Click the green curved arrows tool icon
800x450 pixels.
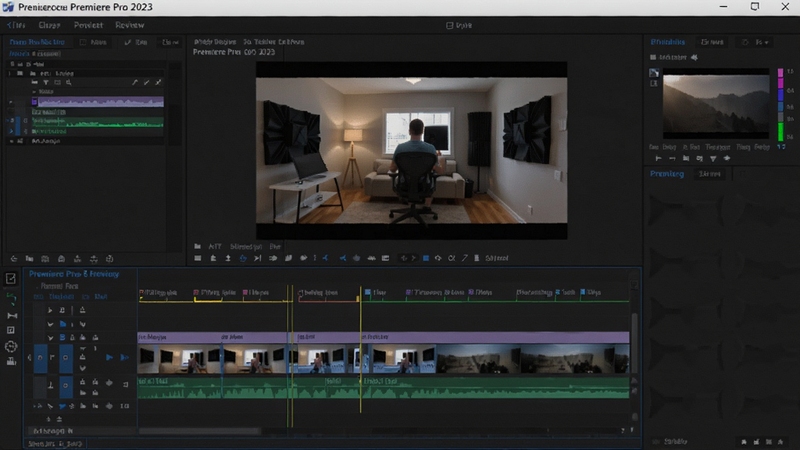click(11, 298)
